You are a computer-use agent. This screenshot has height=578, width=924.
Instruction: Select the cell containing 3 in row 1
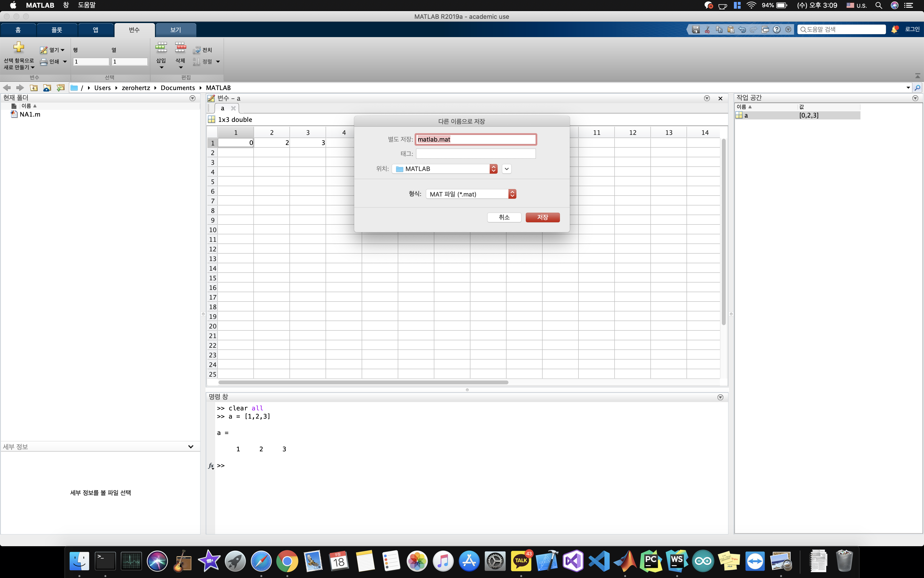[308, 143]
